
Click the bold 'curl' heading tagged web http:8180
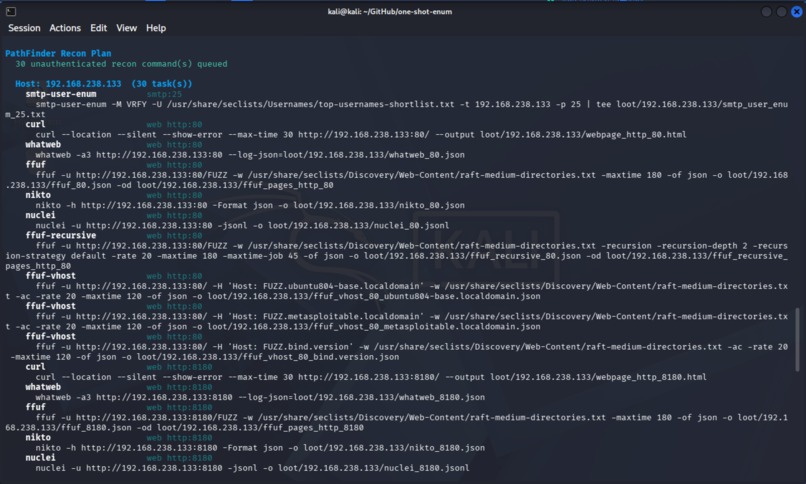pos(35,367)
